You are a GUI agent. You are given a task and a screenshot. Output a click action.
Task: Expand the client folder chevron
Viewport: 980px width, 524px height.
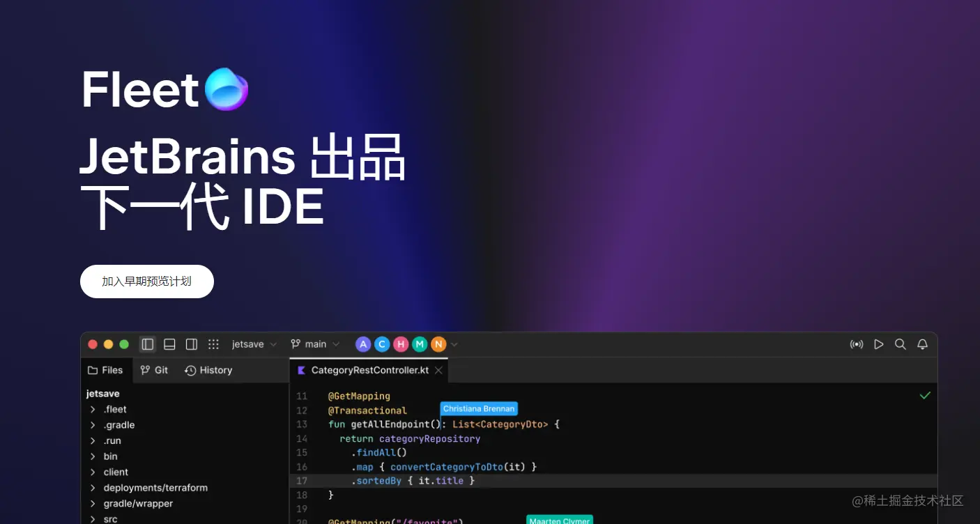[93, 472]
